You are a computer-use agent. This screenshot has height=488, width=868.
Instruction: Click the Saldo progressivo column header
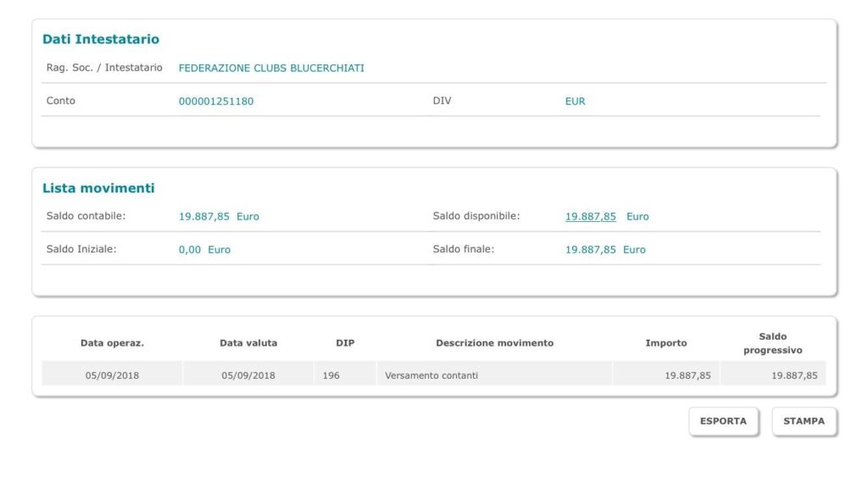pyautogui.click(x=773, y=343)
